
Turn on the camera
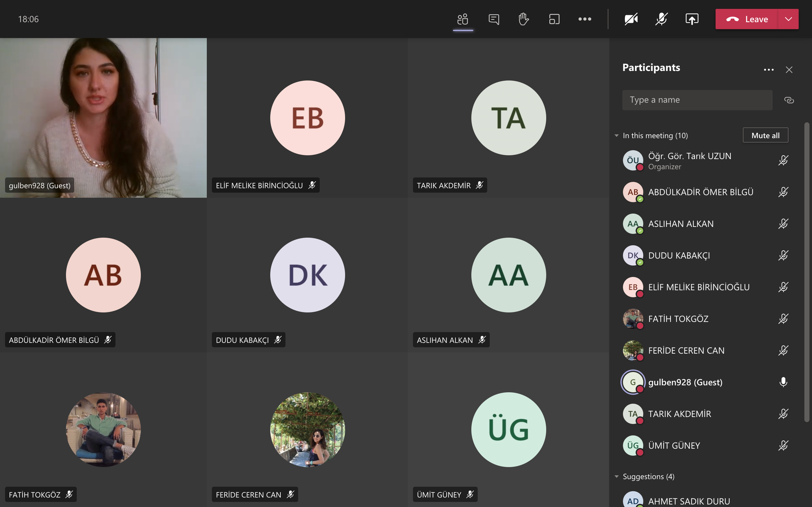tap(631, 19)
